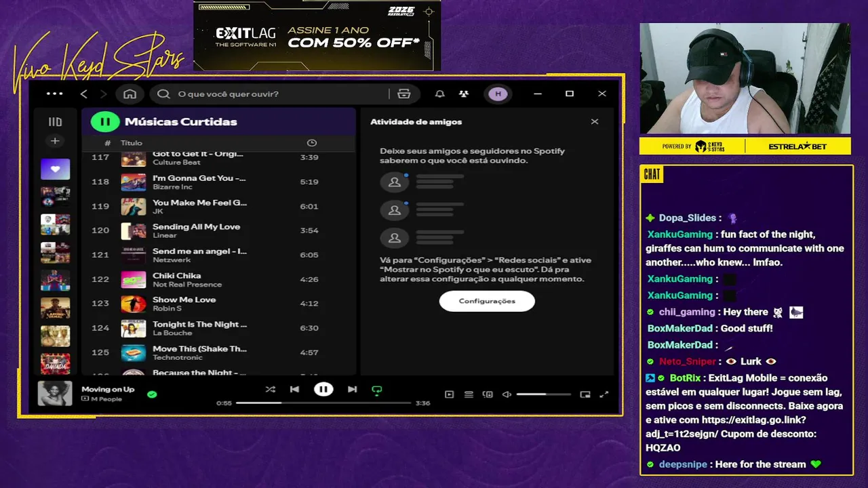
Task: Toggle friend activity icon in top bar
Action: [463, 94]
